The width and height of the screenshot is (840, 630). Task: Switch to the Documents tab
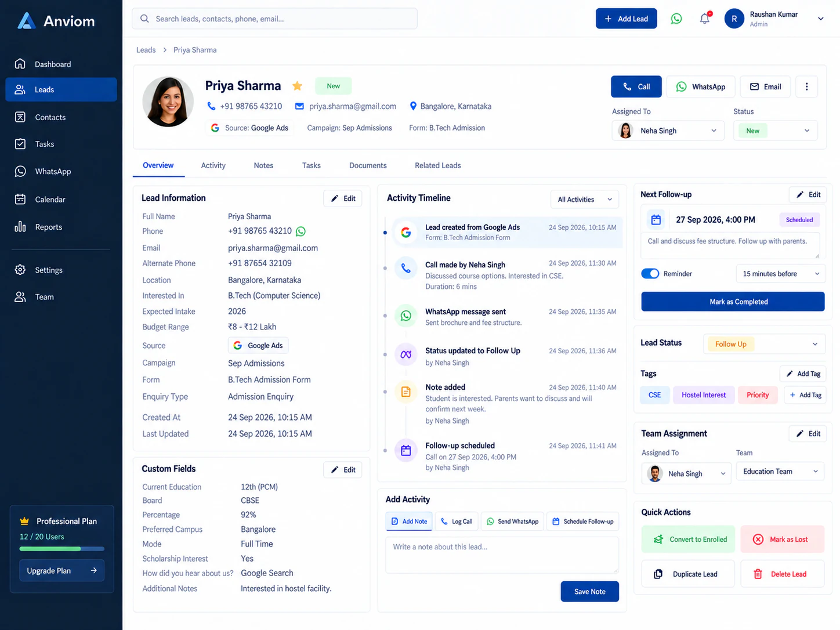pyautogui.click(x=368, y=165)
